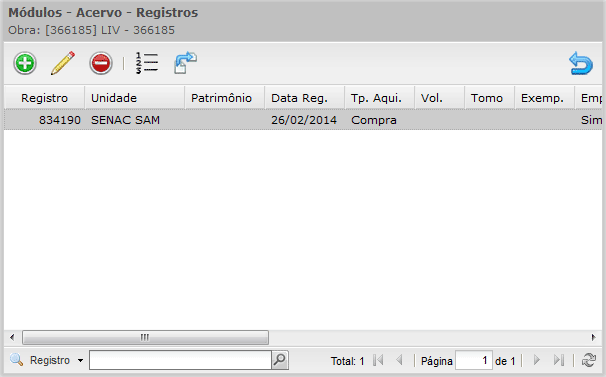Image resolution: width=606 pixels, height=377 pixels.
Task: Sort by Data Reg. column header
Action: pyautogui.click(x=305, y=98)
